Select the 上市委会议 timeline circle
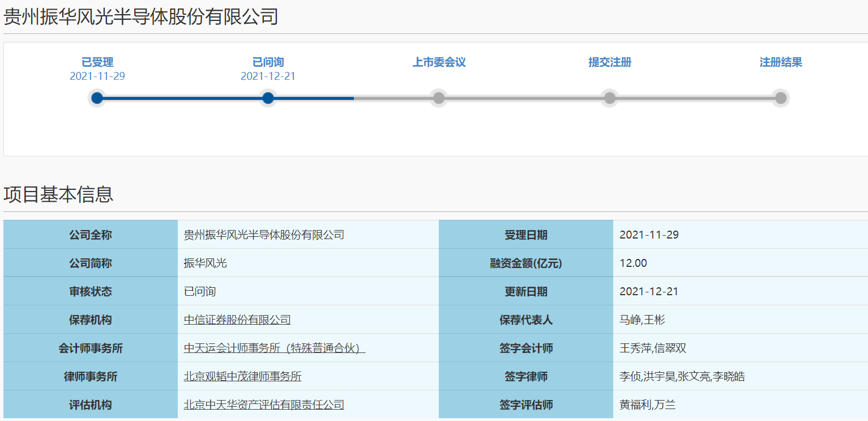Screen dimensions: 868x421 tap(439, 98)
